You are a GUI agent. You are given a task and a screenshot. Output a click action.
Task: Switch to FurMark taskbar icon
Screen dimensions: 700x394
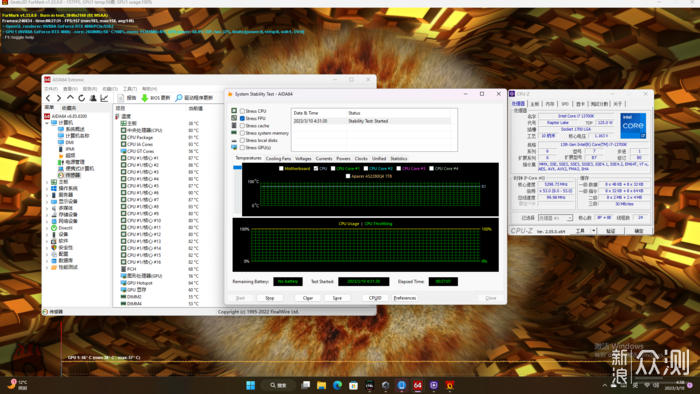(x=450, y=385)
